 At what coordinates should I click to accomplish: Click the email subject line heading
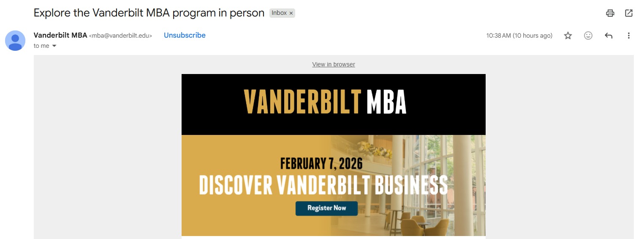click(x=149, y=13)
